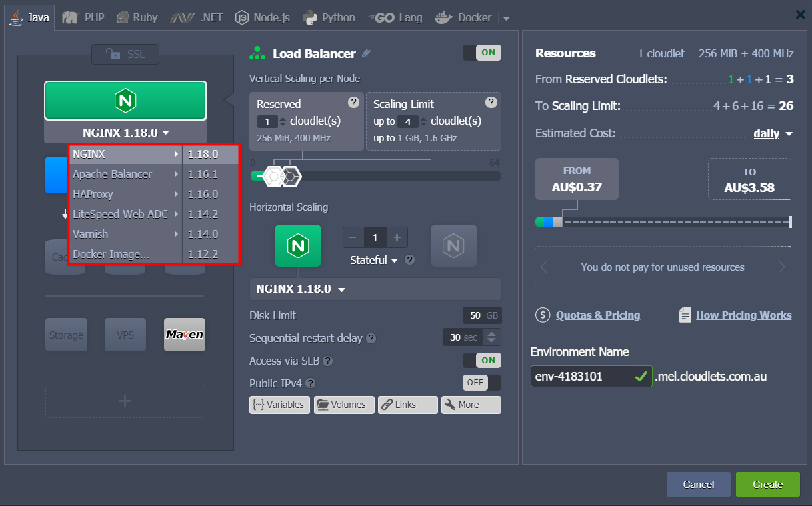Open NGINX 1.18.0 version dropdown in settings
812x506 pixels.
(375, 289)
